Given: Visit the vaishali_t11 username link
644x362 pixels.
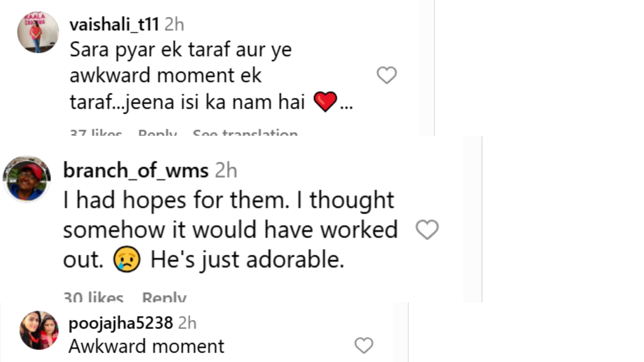Looking at the screenshot, I should tap(114, 24).
